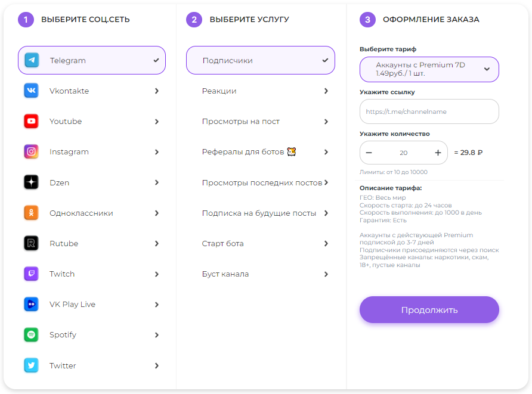Select the Vkontakte logo icon
The height and width of the screenshot is (394, 532).
pyautogui.click(x=32, y=91)
